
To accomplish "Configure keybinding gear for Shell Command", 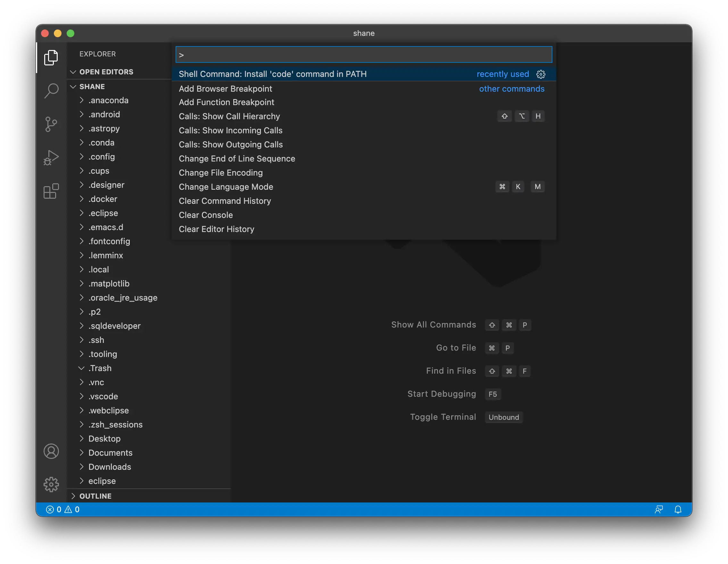I will (x=541, y=74).
